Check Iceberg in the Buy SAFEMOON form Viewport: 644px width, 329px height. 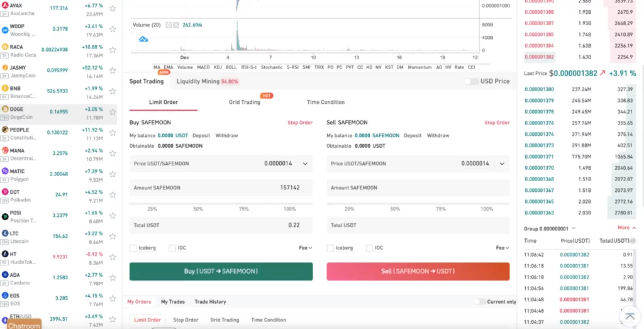(133, 248)
